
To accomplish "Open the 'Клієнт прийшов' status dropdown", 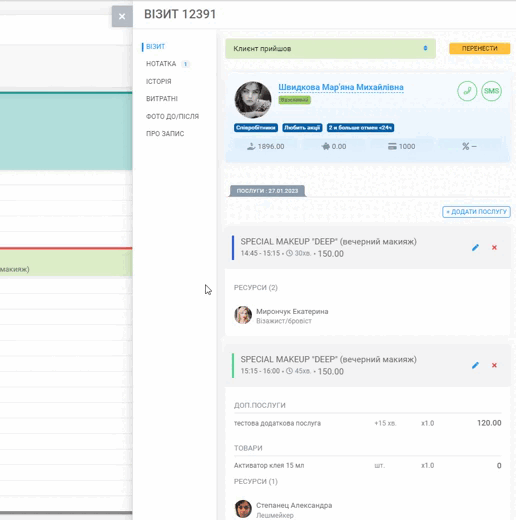I will click(x=330, y=49).
